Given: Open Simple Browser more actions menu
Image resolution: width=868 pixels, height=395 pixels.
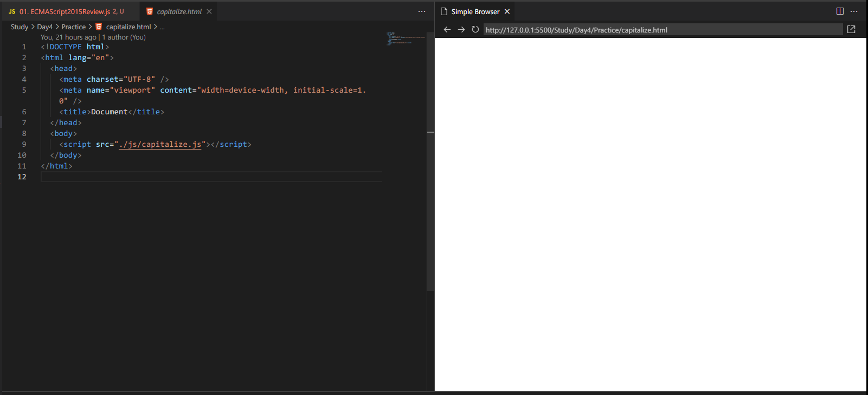Looking at the screenshot, I should pyautogui.click(x=854, y=11).
